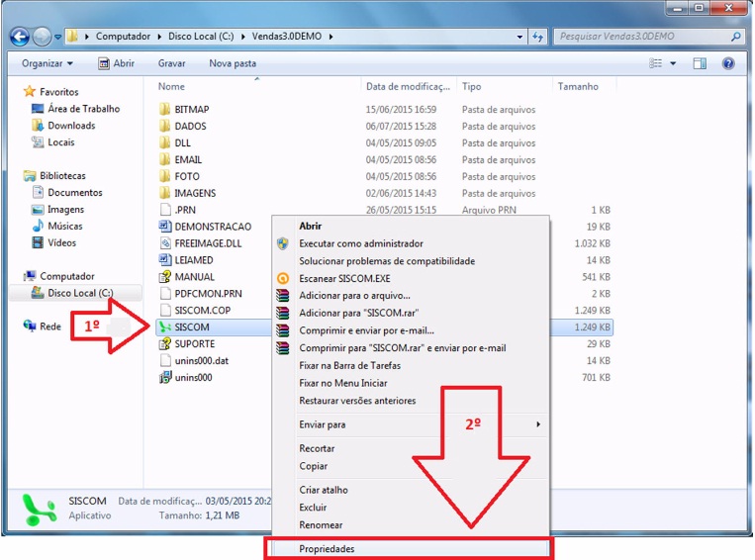Sort by the Tamanho column header
Screen dimensions: 755x560
pos(578,87)
